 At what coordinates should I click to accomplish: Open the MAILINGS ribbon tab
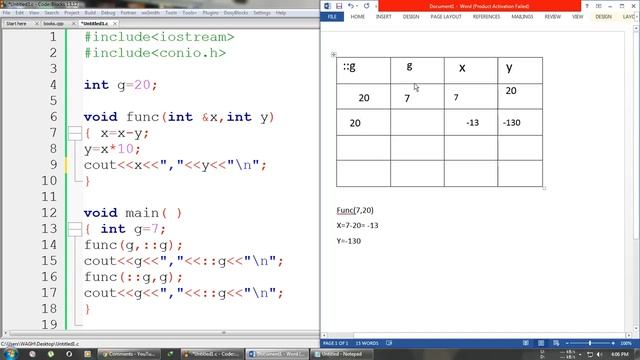pos(522,17)
